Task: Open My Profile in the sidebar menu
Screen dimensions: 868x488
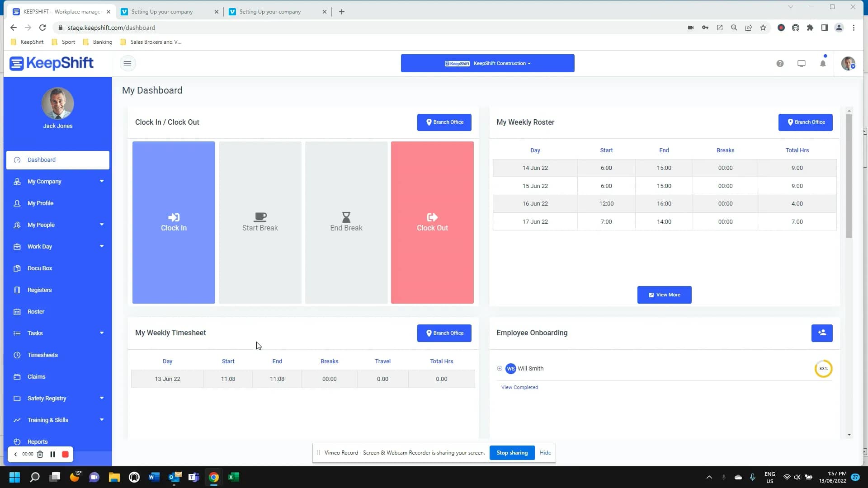Action: click(x=40, y=203)
